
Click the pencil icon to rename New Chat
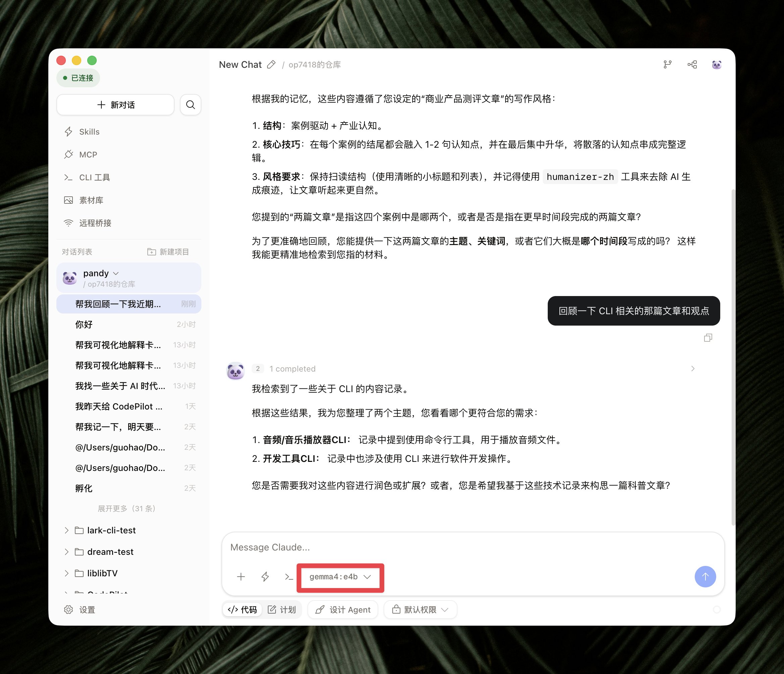pyautogui.click(x=271, y=65)
